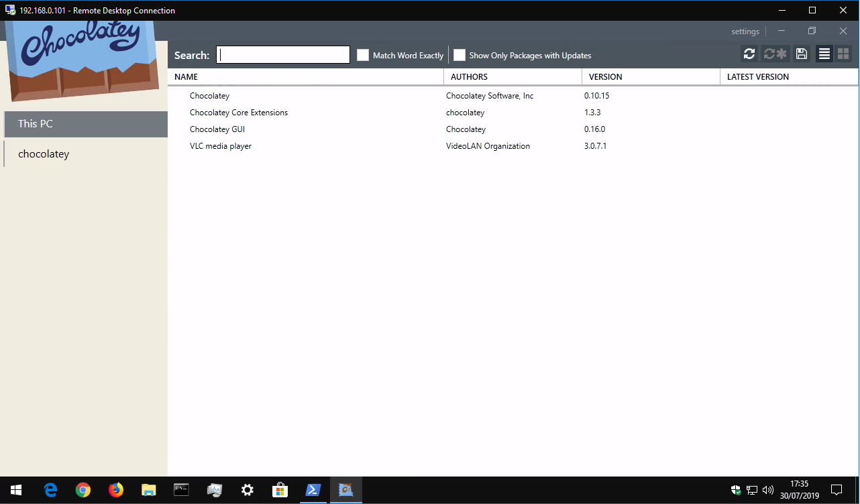860x504 pixels.
Task: Enable Match Word Exactly checkbox
Action: 363,55
